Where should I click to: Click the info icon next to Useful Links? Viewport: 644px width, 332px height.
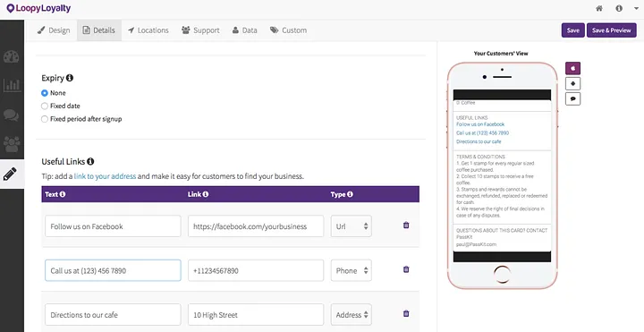click(90, 161)
